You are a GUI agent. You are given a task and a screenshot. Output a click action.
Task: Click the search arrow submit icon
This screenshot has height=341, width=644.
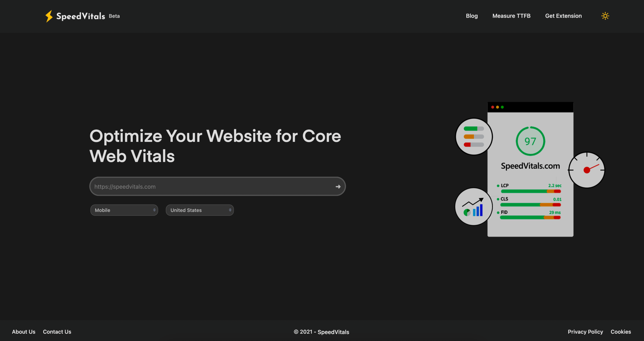(x=338, y=186)
